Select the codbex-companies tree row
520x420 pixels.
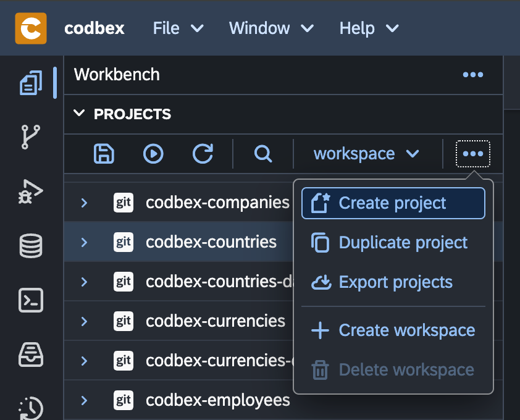(x=179, y=203)
